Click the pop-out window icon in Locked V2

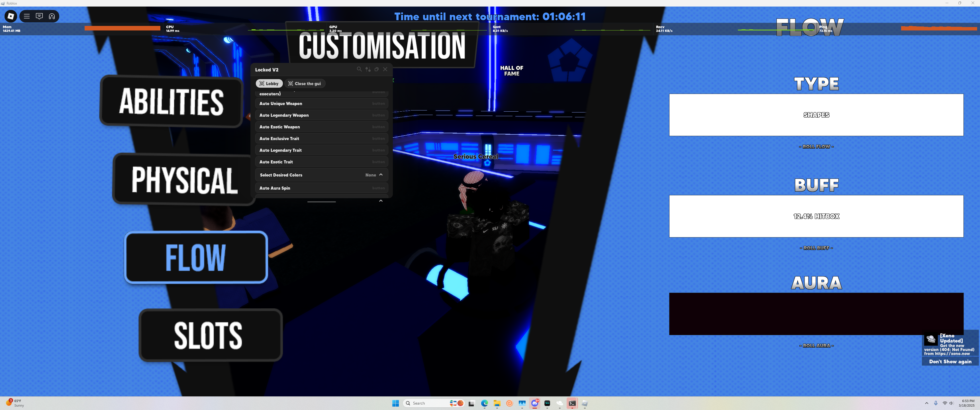(x=376, y=69)
